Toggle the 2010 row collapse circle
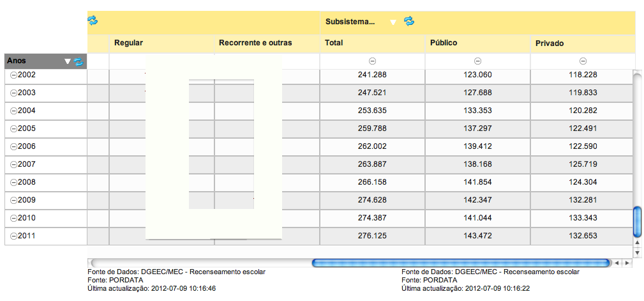The image size is (644, 301). coord(13,219)
